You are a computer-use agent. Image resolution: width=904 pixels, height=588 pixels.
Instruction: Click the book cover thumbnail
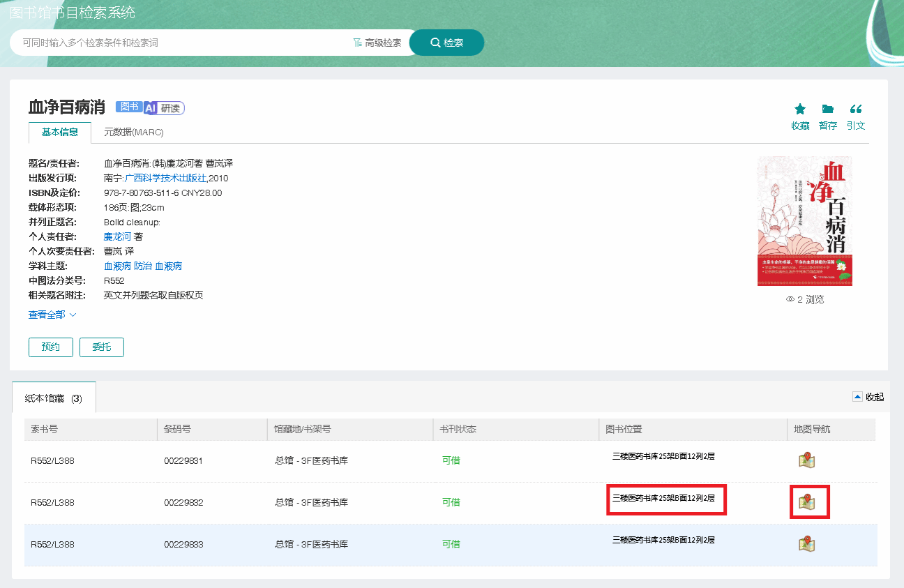pos(804,221)
